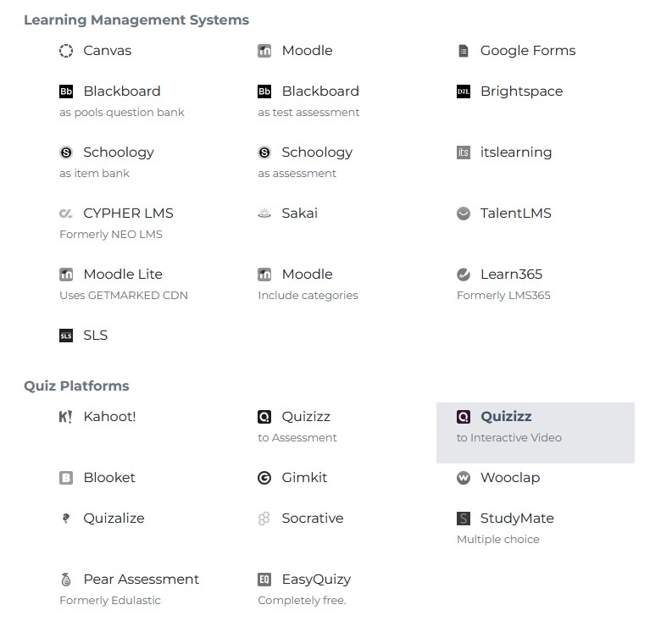Select the highlighted Quizizz to Interactive Video

coord(536,433)
